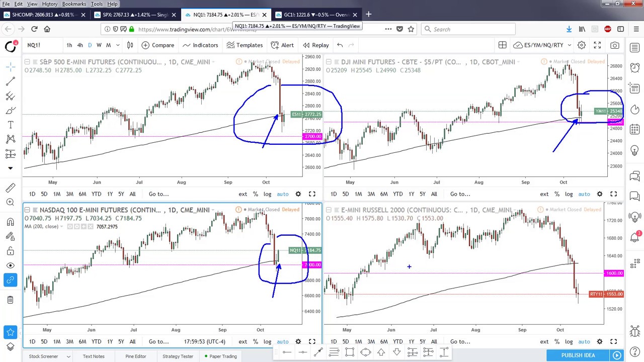This screenshot has height=362, width=644.
Task: Click the favorites star in left toolbar
Action: click(10, 332)
